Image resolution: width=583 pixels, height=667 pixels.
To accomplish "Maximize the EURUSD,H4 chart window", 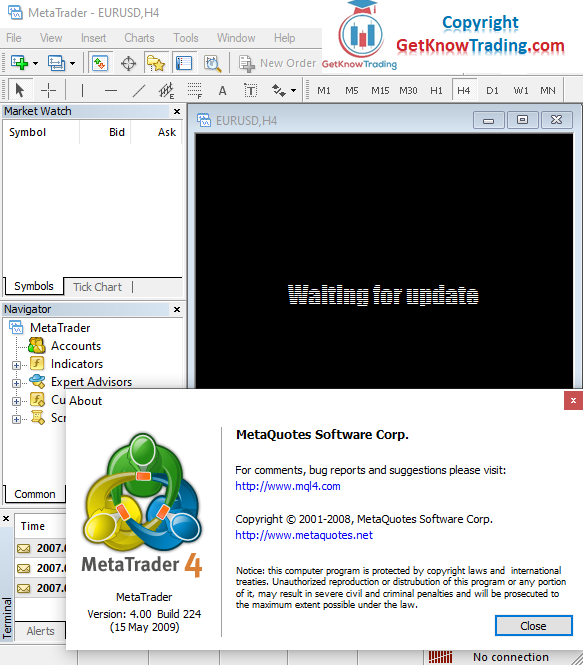I will [x=522, y=120].
